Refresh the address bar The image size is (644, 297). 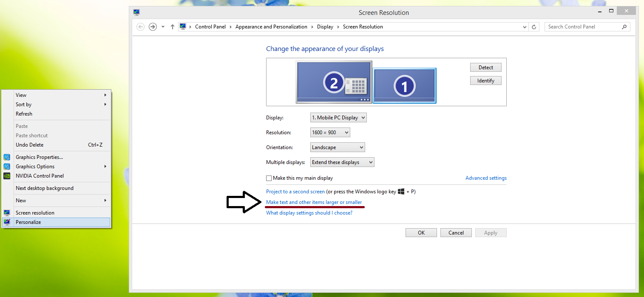(x=534, y=27)
